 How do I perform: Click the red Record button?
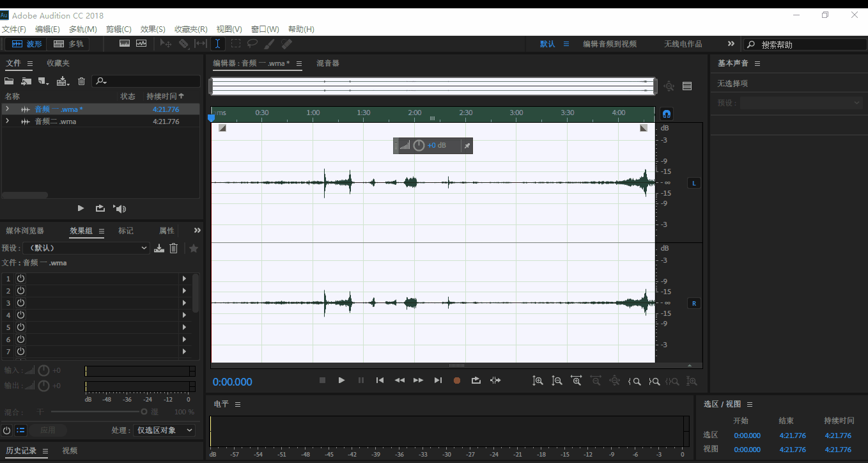457,381
